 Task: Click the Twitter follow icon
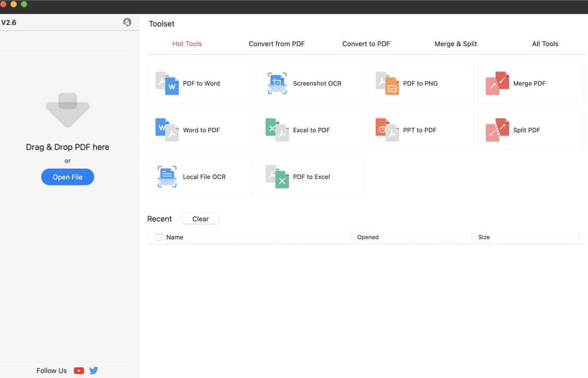[x=93, y=371]
